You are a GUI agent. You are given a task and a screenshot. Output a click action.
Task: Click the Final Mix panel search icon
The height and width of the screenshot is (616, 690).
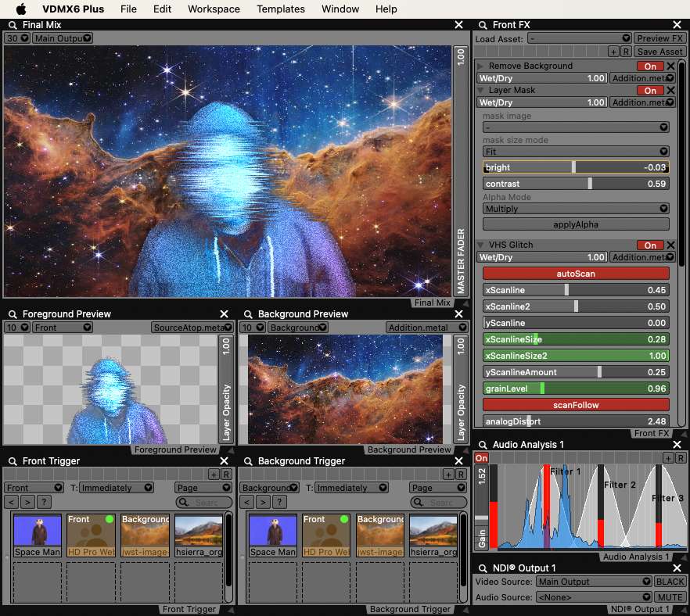click(11, 25)
